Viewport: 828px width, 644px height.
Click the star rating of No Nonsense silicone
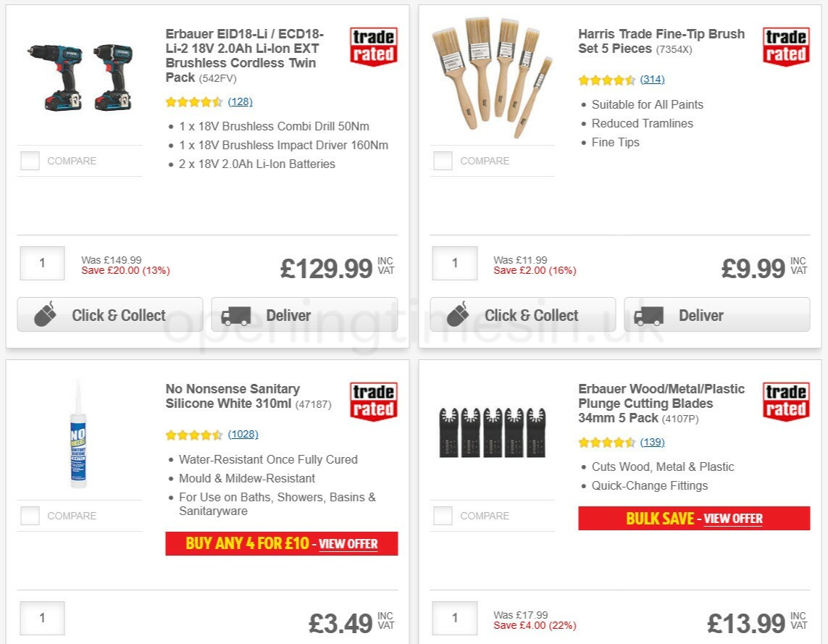(x=194, y=435)
